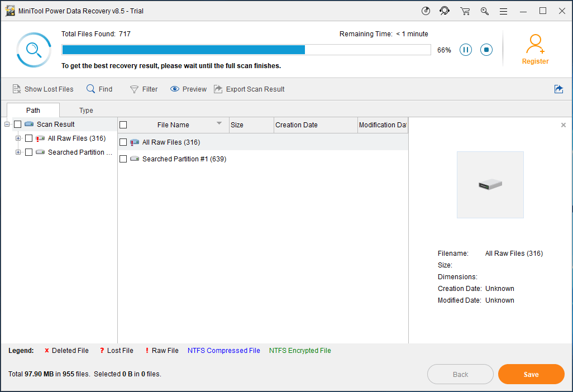573x392 pixels.
Task: Stop the scan
Action: 486,50
